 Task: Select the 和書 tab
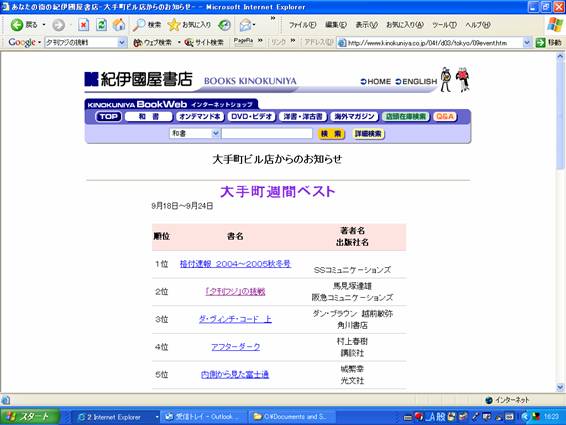point(148,117)
